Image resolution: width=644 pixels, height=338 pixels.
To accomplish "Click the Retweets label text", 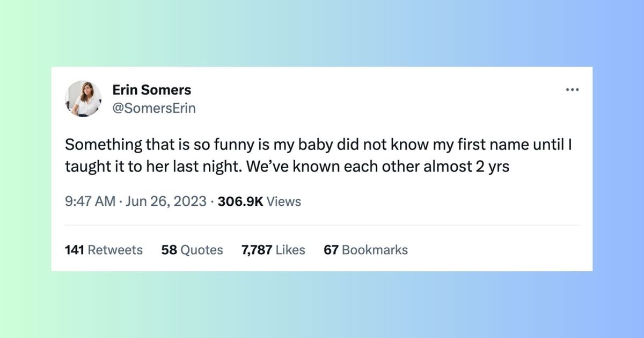I will click(x=118, y=249).
